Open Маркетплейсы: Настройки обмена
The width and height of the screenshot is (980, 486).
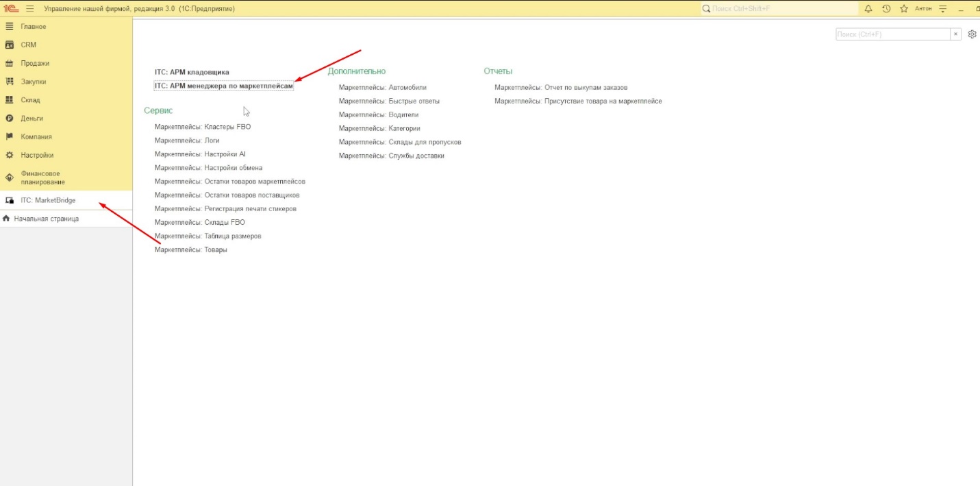[x=208, y=168]
